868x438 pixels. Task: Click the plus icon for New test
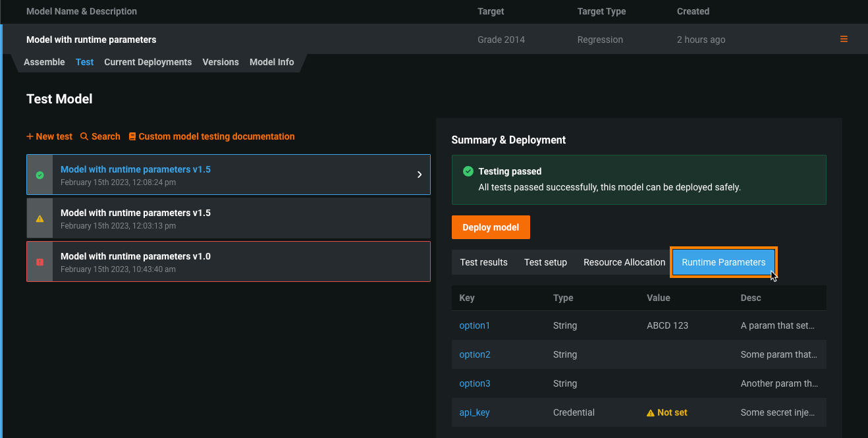[x=30, y=136]
